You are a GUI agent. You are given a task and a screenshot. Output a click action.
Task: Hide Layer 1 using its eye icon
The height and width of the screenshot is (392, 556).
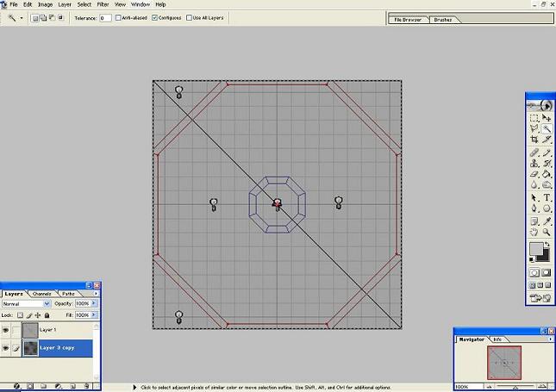click(x=8, y=330)
